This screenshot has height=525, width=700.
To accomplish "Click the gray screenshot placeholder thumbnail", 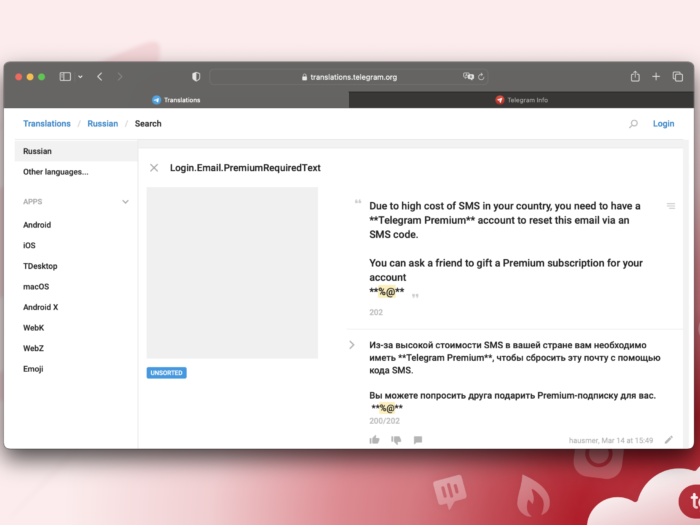I will coord(232,273).
